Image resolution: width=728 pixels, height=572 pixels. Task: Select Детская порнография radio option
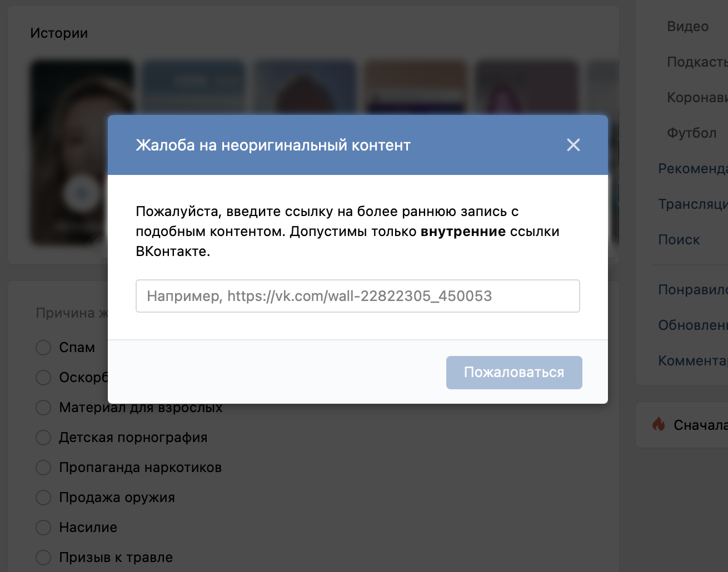coord(43,438)
